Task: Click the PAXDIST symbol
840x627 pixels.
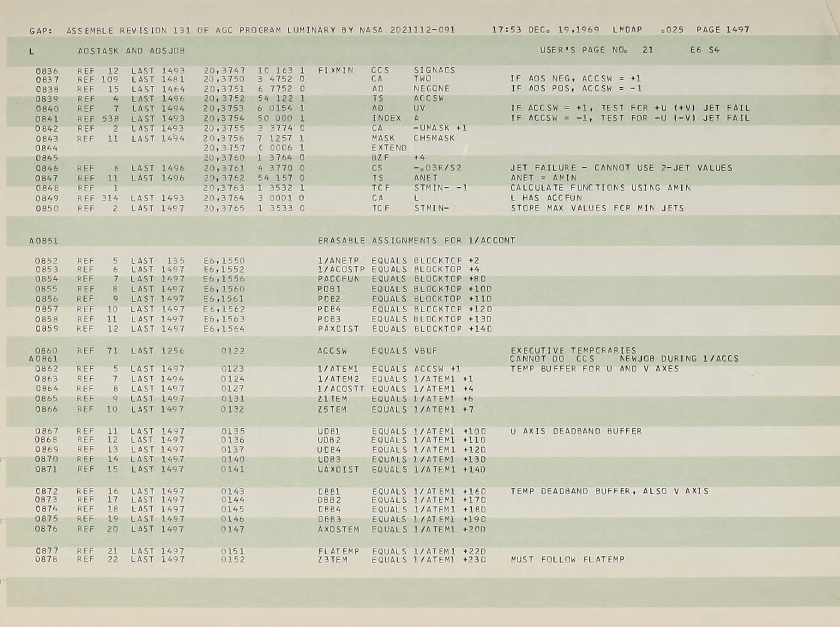Action: (x=338, y=329)
